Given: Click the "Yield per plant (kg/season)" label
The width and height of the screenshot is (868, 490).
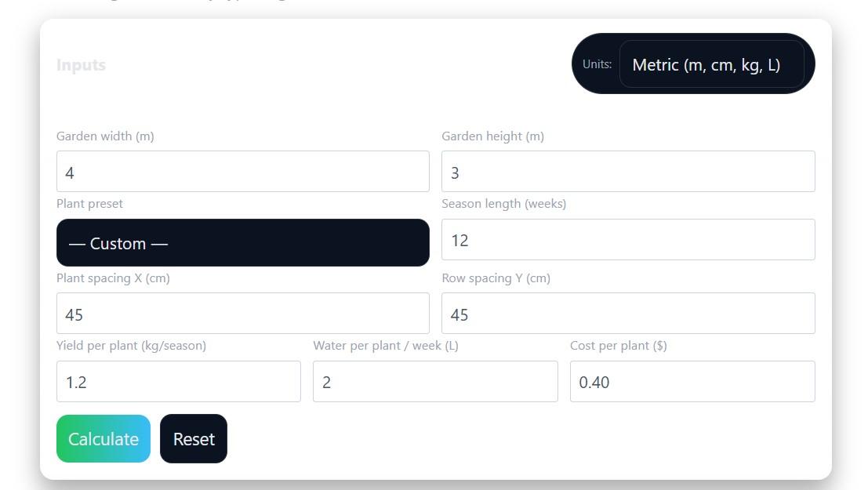Looking at the screenshot, I should [x=131, y=346].
